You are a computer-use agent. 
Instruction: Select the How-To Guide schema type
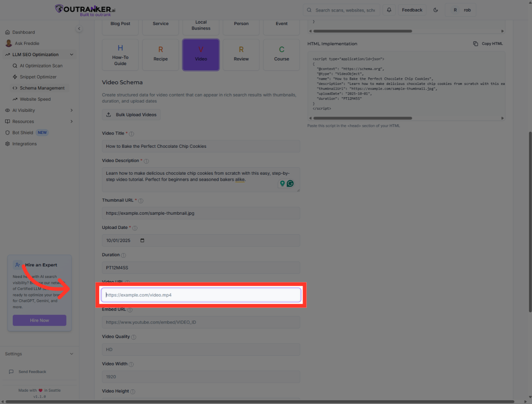(x=120, y=55)
